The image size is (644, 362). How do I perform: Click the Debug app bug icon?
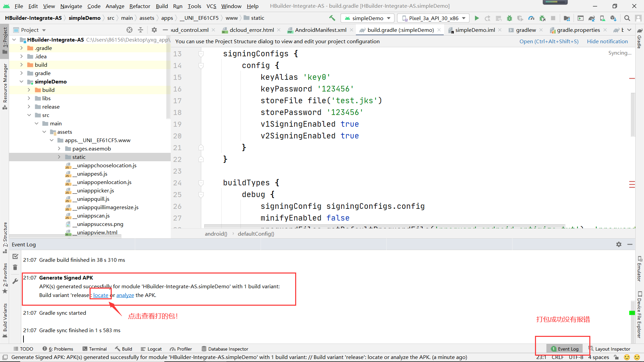click(x=509, y=18)
